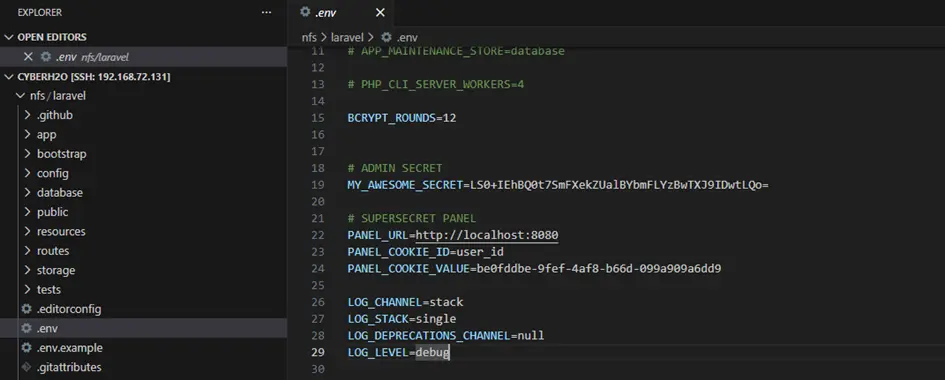Image resolution: width=945 pixels, height=380 pixels.
Task: Expand the resources folder
Action: coord(28,231)
